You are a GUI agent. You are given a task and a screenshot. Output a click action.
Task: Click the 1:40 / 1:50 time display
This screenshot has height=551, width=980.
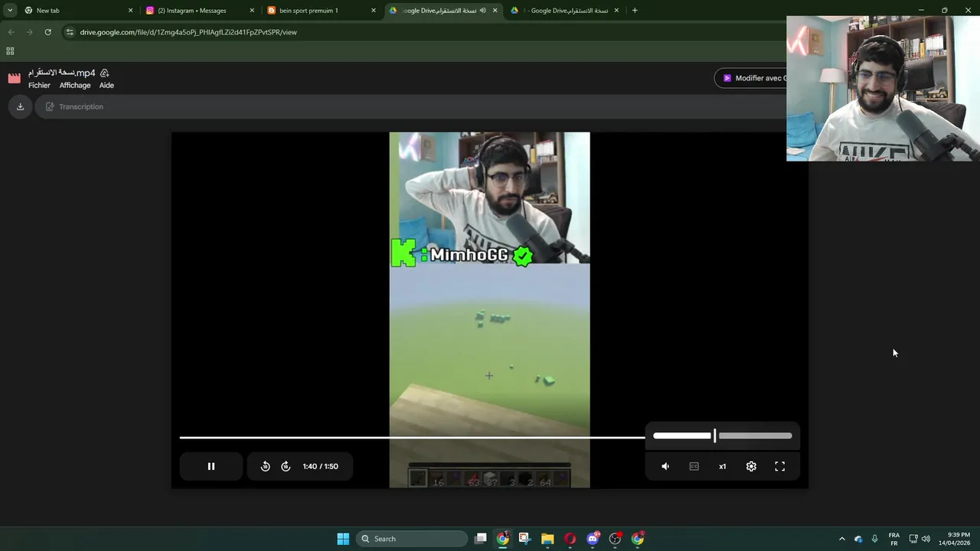[320, 466]
